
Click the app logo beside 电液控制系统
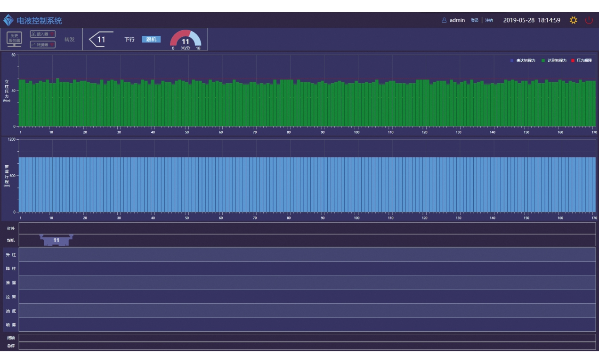click(x=8, y=20)
